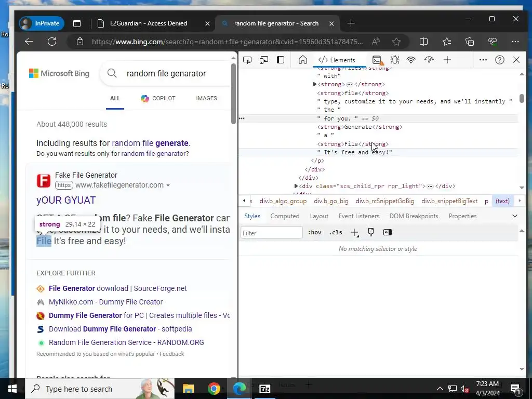Close the random file genarator tab

(332, 23)
